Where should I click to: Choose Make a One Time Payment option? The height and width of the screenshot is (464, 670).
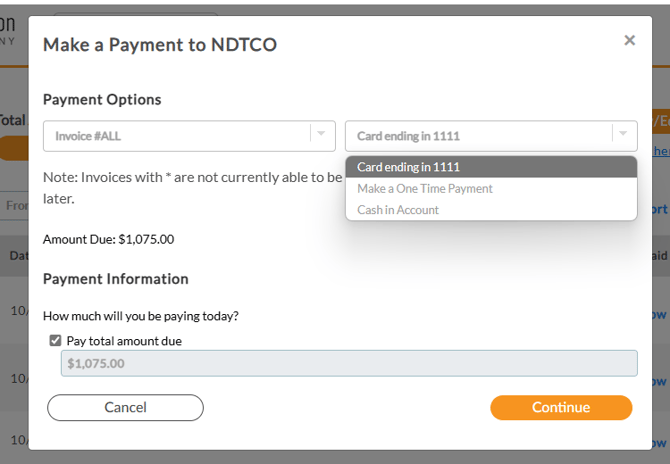[x=491, y=188]
